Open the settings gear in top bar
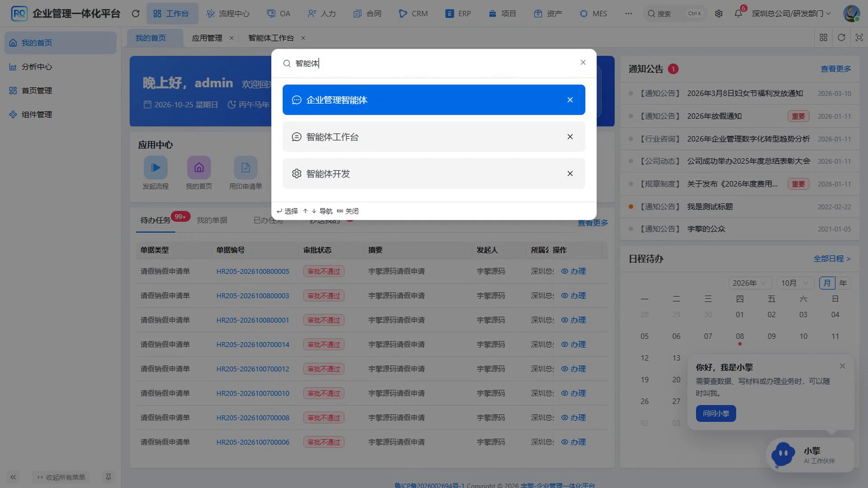868x488 pixels. 718,14
